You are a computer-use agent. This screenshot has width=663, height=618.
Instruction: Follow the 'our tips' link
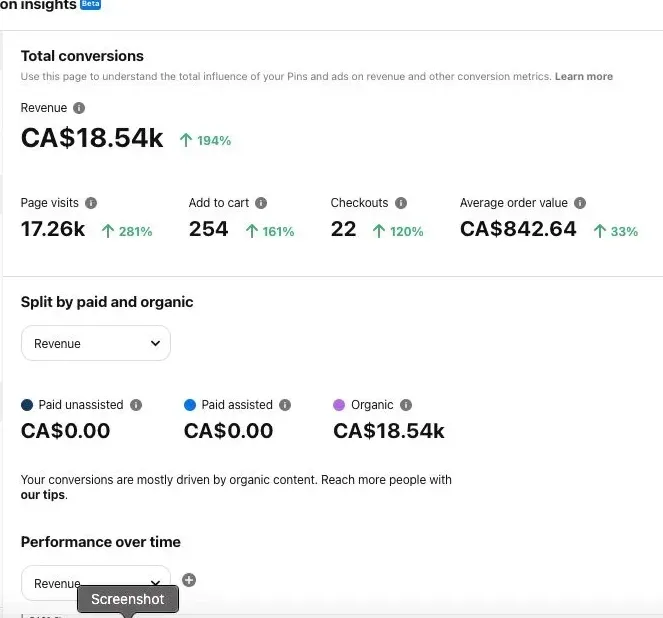pyautogui.click(x=41, y=495)
